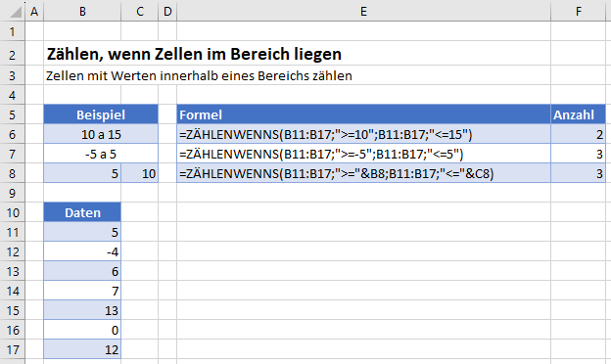Select cell B8 containing 5
This screenshot has width=611, height=364.
click(82, 173)
